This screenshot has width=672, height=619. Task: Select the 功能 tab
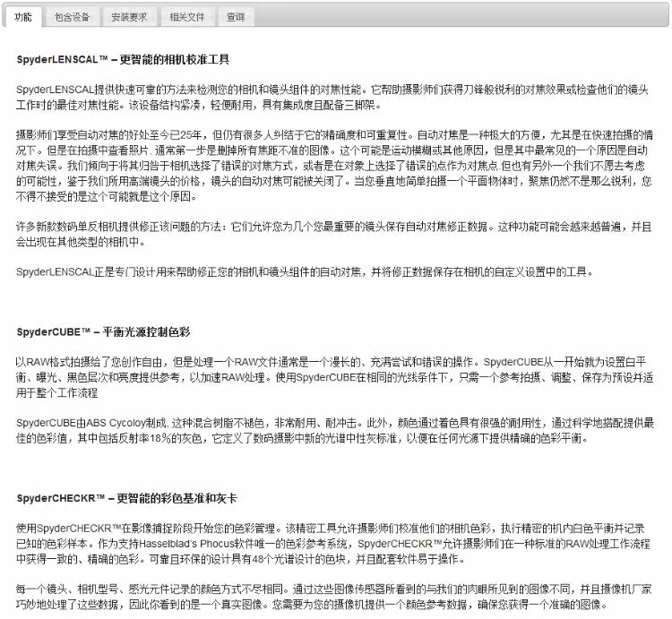(23, 17)
